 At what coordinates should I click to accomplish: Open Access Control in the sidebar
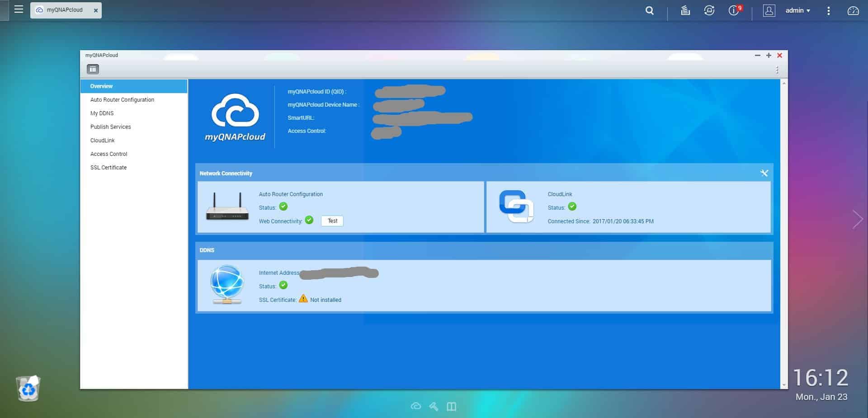point(134,154)
